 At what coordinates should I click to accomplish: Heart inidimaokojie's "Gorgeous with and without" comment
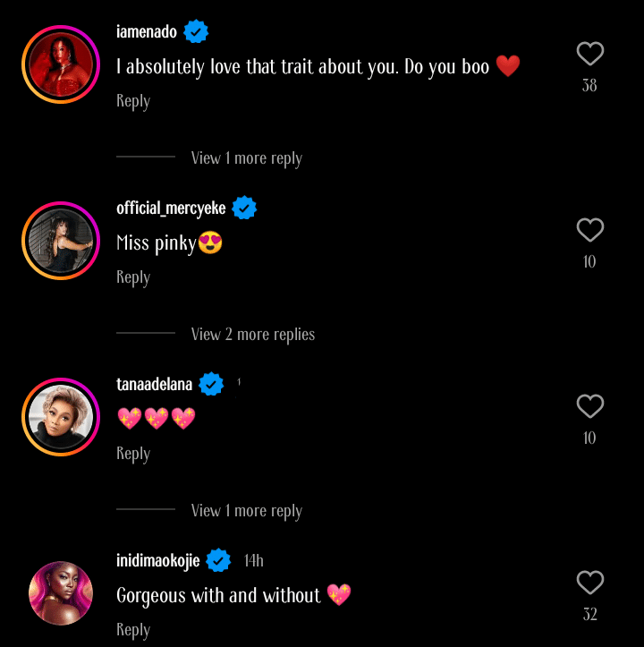pyautogui.click(x=589, y=583)
